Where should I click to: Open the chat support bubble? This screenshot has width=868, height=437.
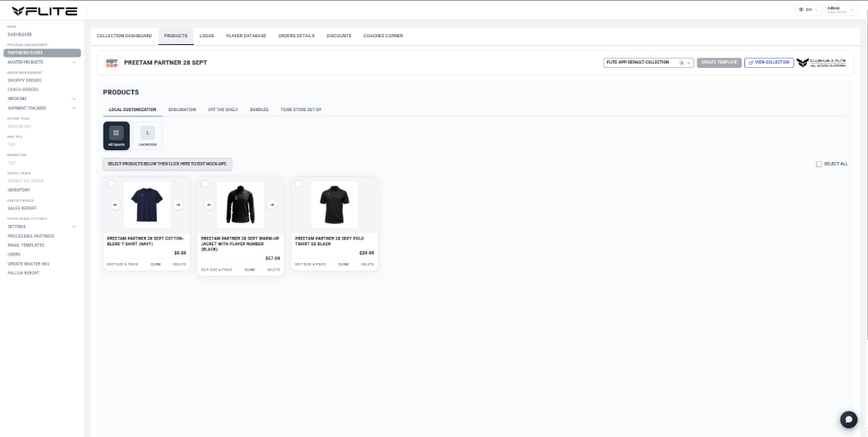click(849, 419)
